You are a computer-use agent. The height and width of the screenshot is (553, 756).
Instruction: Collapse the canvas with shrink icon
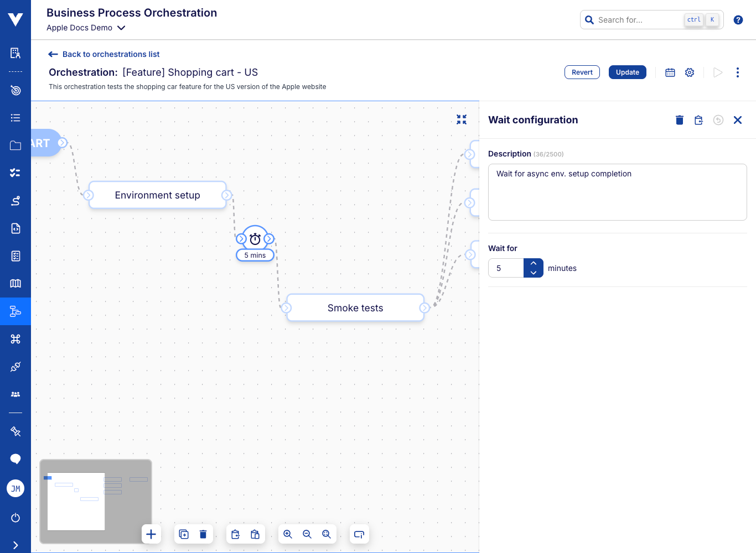coord(462,119)
